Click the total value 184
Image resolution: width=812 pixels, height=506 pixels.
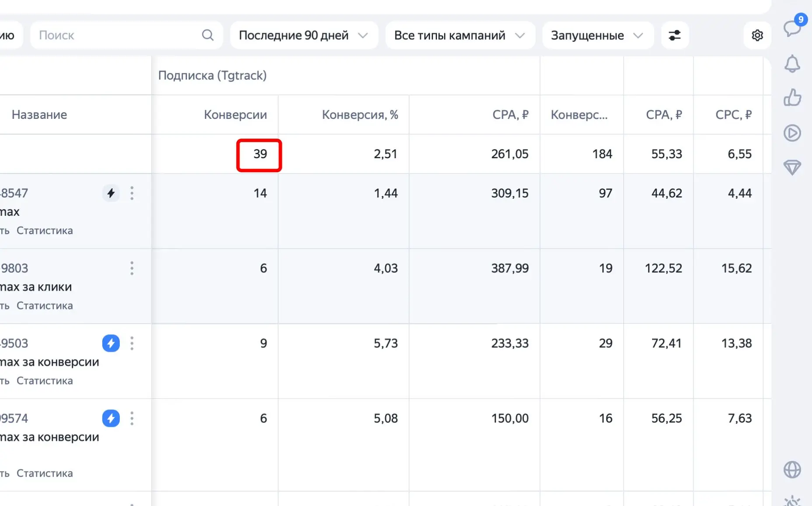point(602,154)
